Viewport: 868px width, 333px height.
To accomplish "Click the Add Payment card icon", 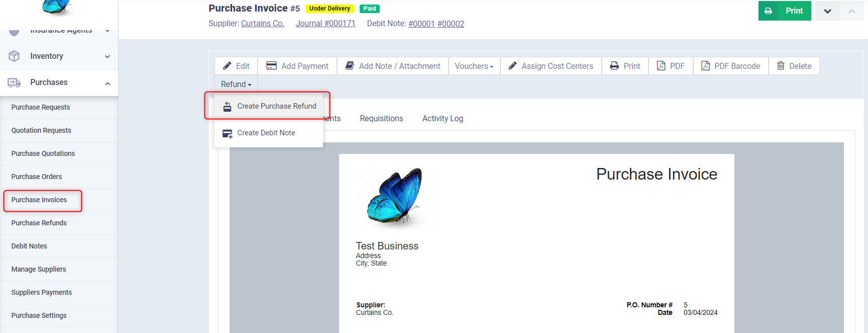I will pyautogui.click(x=271, y=66).
